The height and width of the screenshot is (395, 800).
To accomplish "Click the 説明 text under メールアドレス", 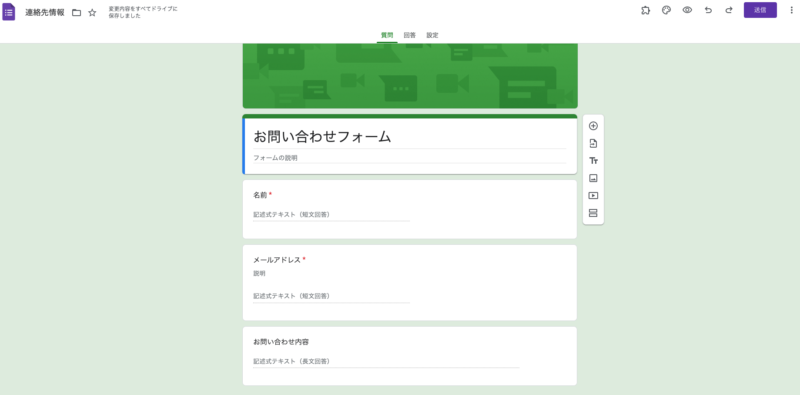I will click(259, 274).
